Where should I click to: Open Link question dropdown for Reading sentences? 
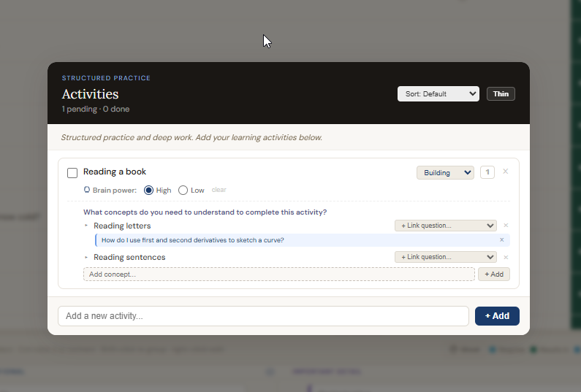tap(444, 257)
